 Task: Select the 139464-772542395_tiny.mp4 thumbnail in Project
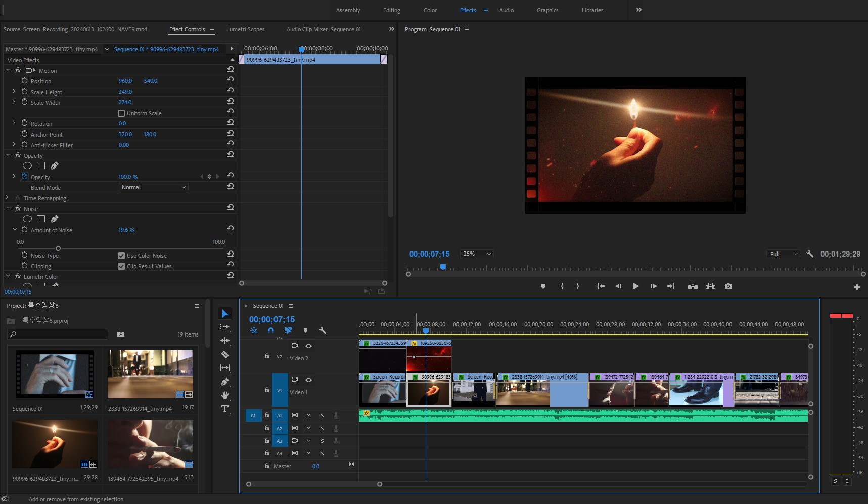coord(150,444)
